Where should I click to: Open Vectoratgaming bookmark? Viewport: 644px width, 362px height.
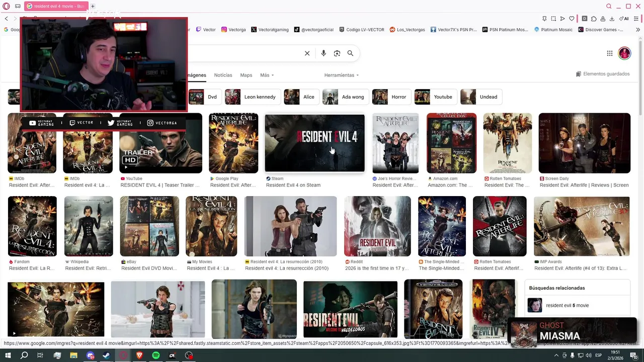[x=270, y=30]
